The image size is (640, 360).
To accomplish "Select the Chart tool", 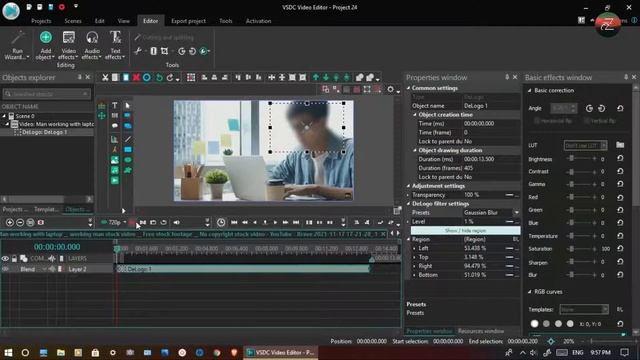I will [x=115, y=139].
